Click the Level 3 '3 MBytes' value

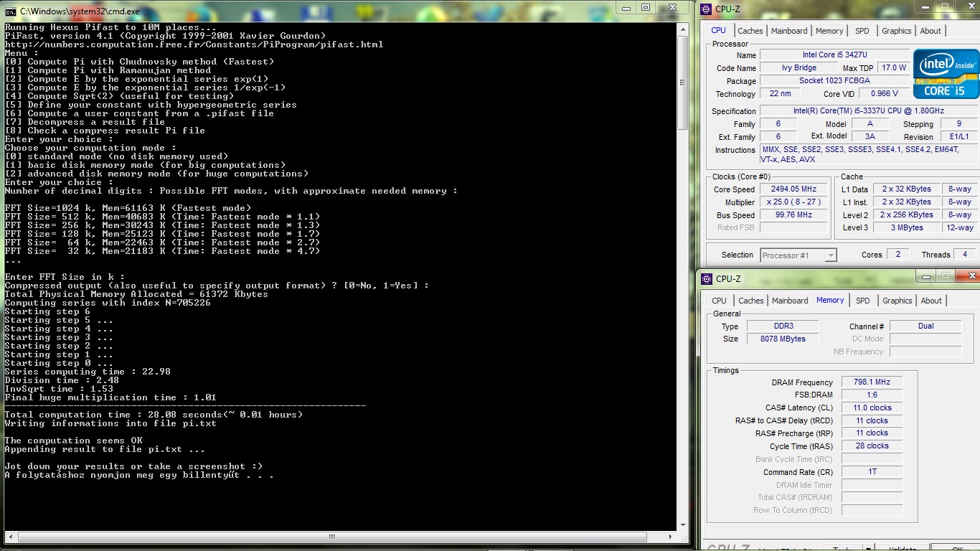click(x=908, y=227)
